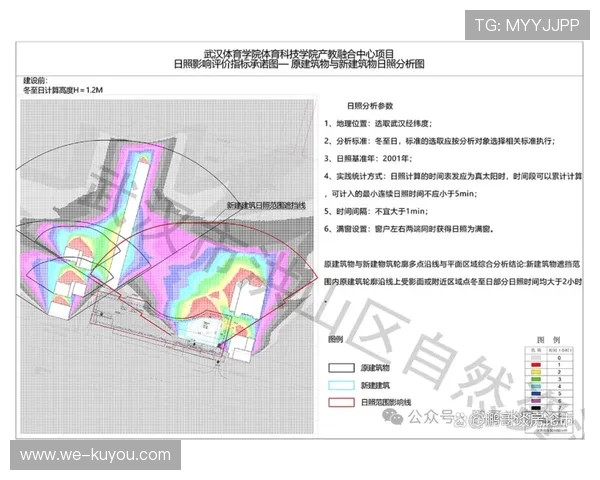Click the left '图例' heading beside the map

click(x=335, y=339)
